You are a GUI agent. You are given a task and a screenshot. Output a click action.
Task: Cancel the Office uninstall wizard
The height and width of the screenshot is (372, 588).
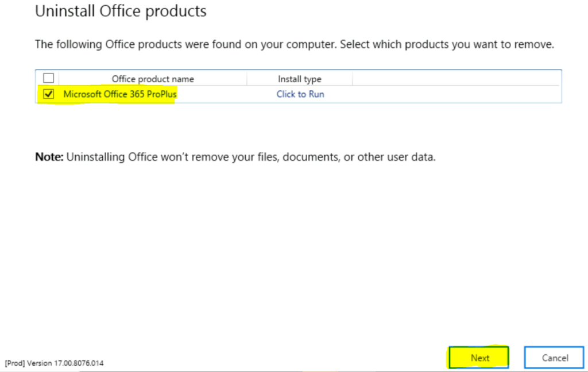(554, 358)
